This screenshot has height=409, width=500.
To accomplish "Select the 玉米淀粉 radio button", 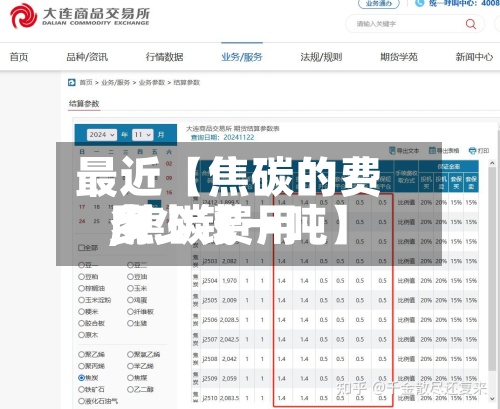I will (x=81, y=300).
